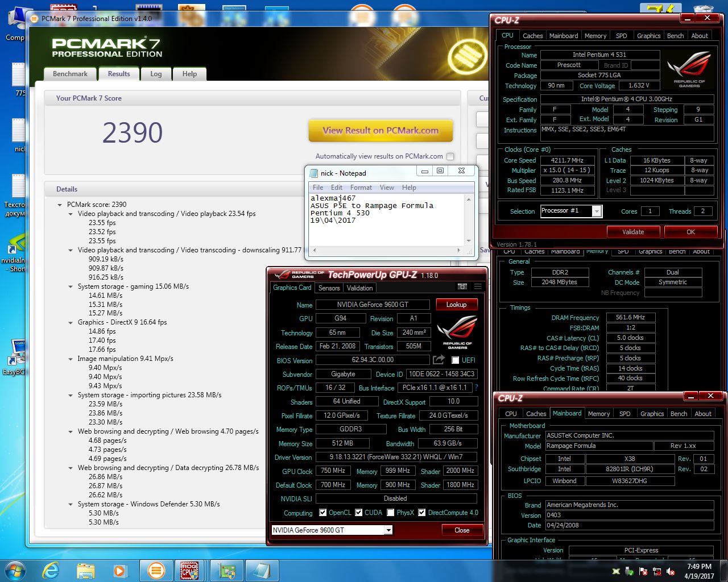728x582 pixels.
Task: Collapse the Video playback 23.54 fps node
Action: 71,214
